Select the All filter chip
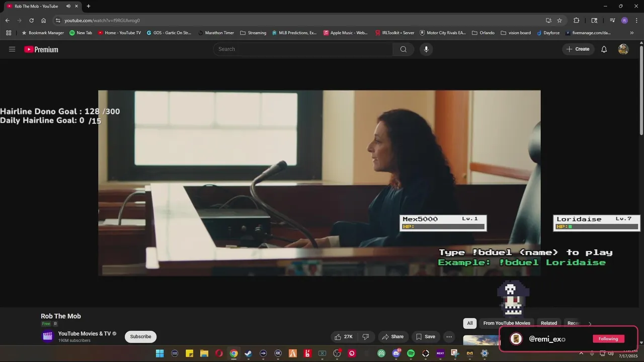The width and height of the screenshot is (644, 362). (x=470, y=323)
